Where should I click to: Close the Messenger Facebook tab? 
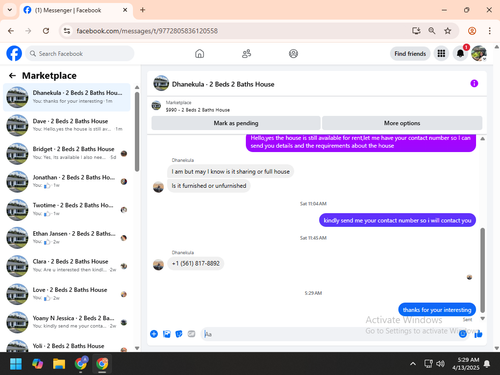tap(125, 10)
